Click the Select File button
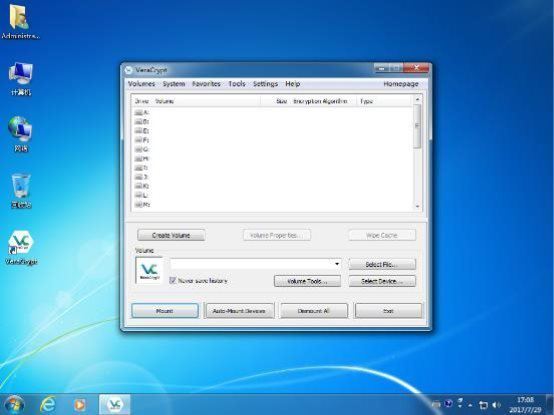The height and width of the screenshot is (415, 554). [382, 264]
